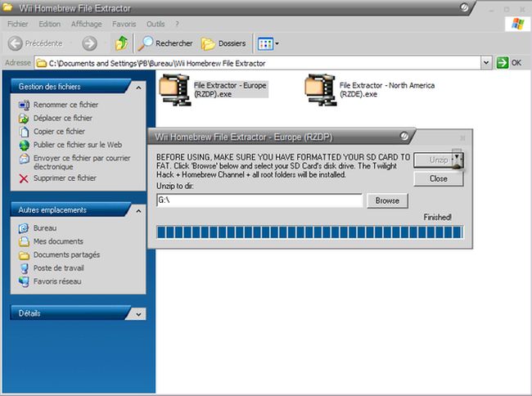
Task: Click the extractor dialog title bar
Action: click(x=282, y=137)
